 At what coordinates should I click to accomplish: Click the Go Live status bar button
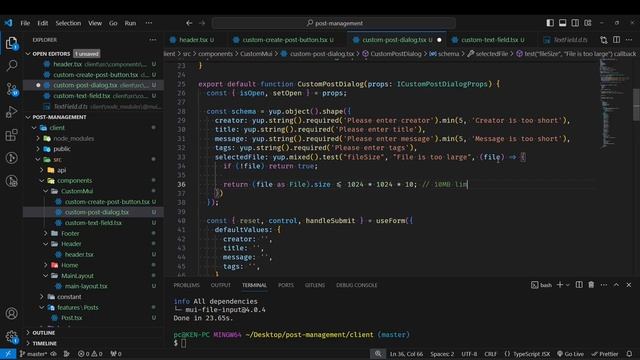[x=570, y=354]
